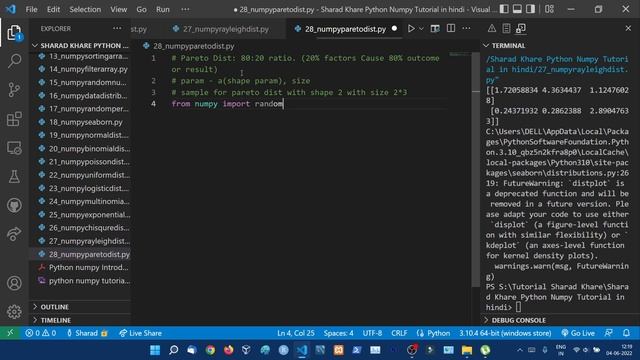640x360 pixels.
Task: Open notifications bell in status bar
Action: point(626,333)
